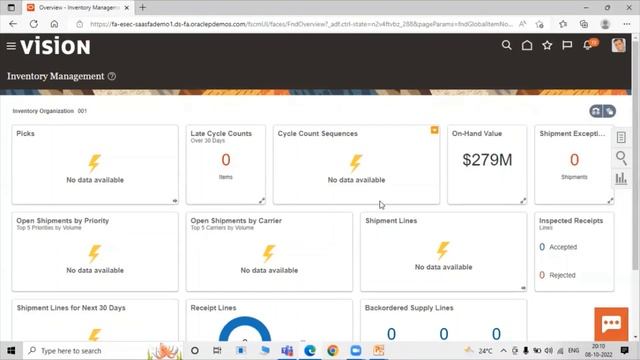Screen dimensions: 640x360
Task: Click the page vertical scrollbar
Action: (635, 155)
